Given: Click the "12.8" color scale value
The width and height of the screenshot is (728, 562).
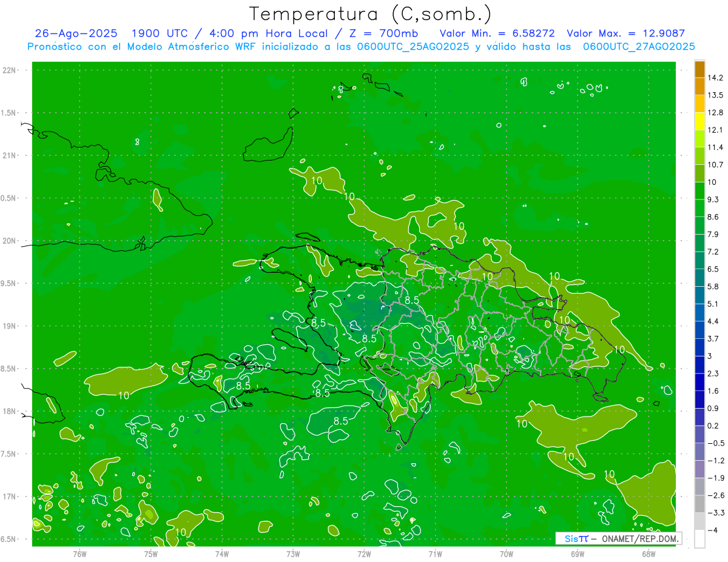Looking at the screenshot, I should pos(715,113).
